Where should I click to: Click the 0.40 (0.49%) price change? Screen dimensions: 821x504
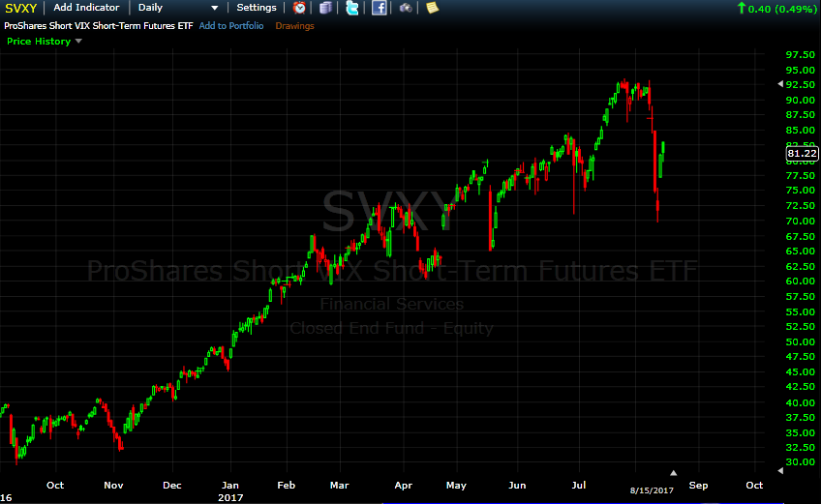[781, 9]
